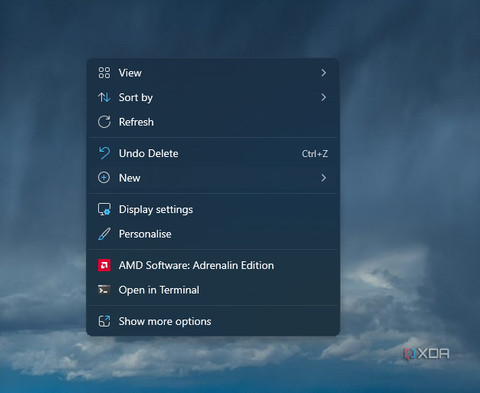Screen dimensions: 480x393
Task: Choose Show more options
Action: (213, 321)
